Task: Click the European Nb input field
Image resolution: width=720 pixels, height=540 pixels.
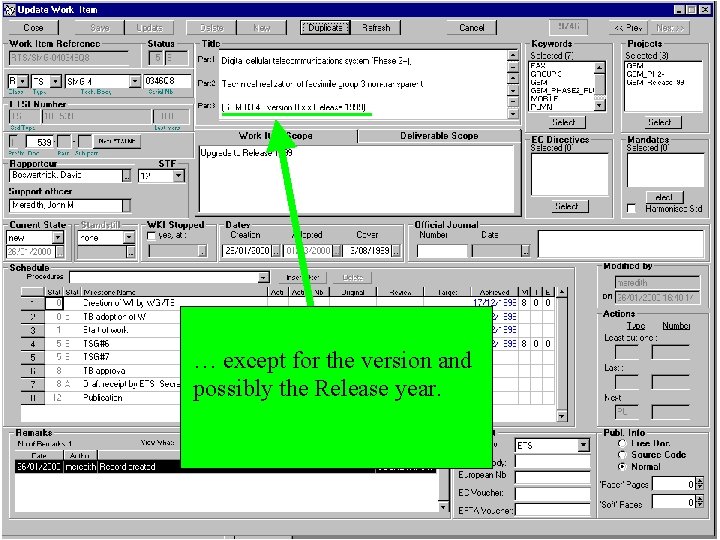Action: tap(552, 477)
